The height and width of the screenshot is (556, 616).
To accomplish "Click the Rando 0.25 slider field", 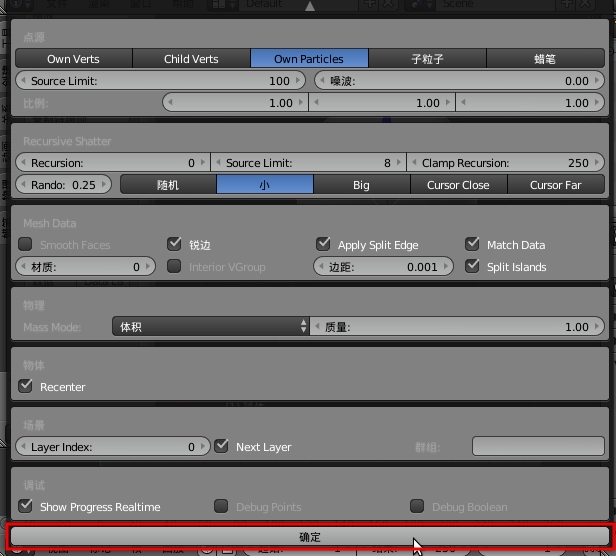I will [x=63, y=185].
